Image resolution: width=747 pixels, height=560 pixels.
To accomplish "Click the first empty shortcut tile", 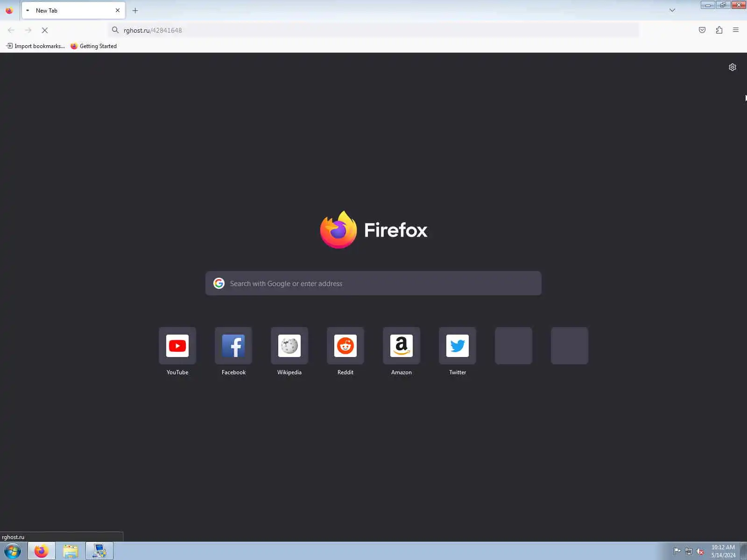I will pyautogui.click(x=514, y=346).
